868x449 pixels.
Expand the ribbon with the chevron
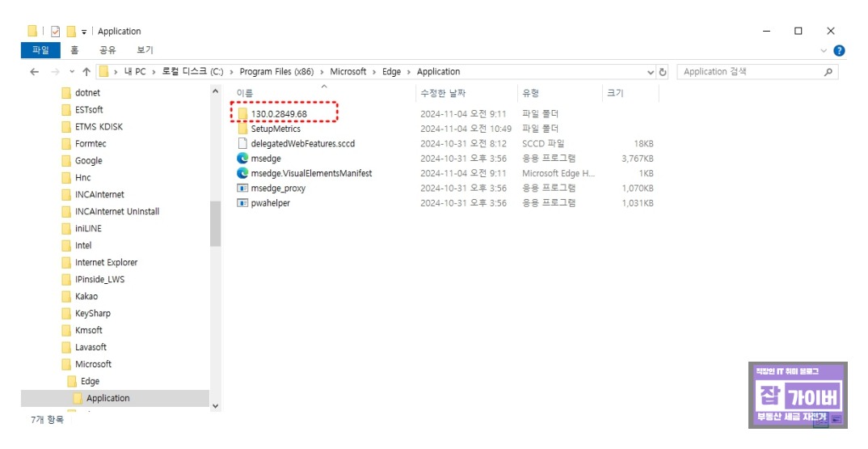pyautogui.click(x=824, y=50)
